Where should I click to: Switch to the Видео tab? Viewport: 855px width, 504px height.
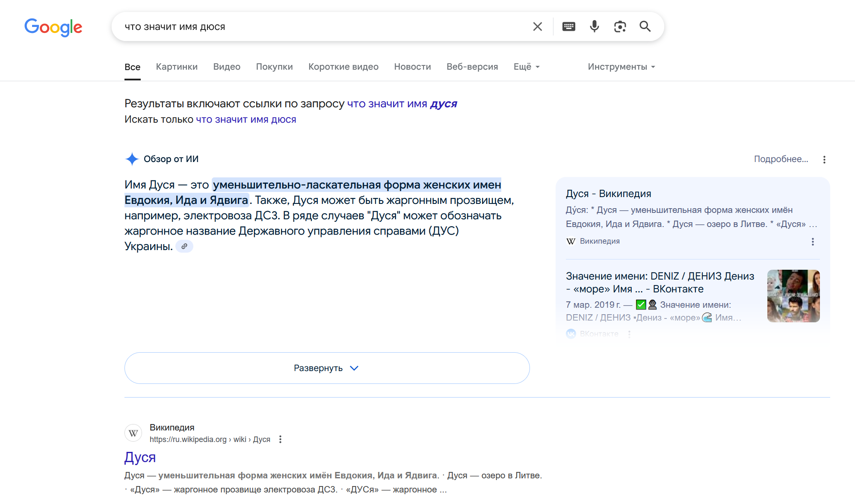coord(227,67)
